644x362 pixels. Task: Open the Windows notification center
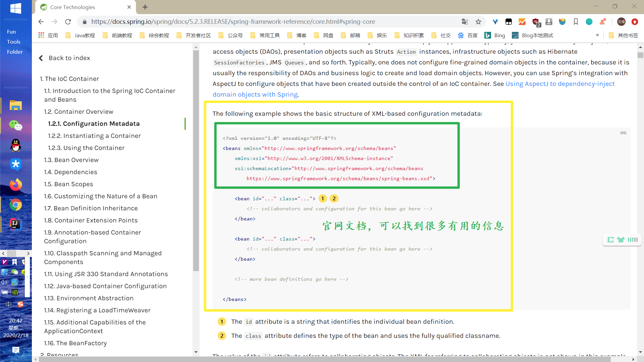[16, 350]
